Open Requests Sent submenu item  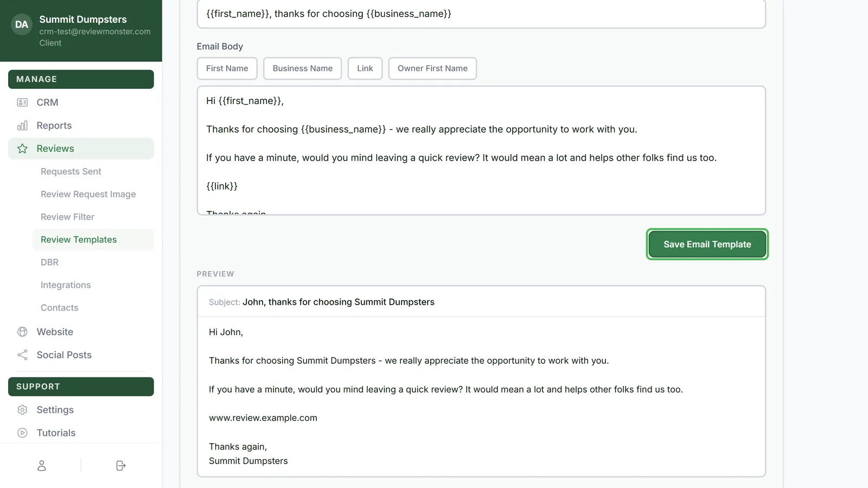tap(93, 171)
